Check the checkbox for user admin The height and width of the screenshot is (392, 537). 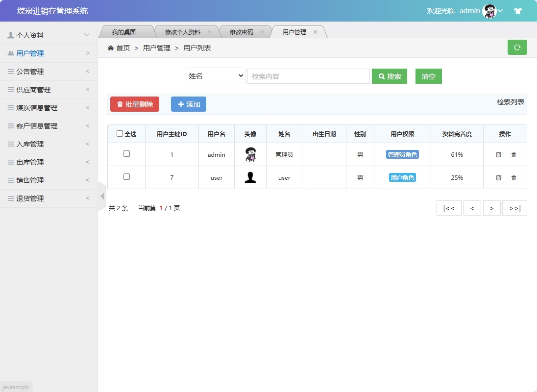tap(126, 154)
